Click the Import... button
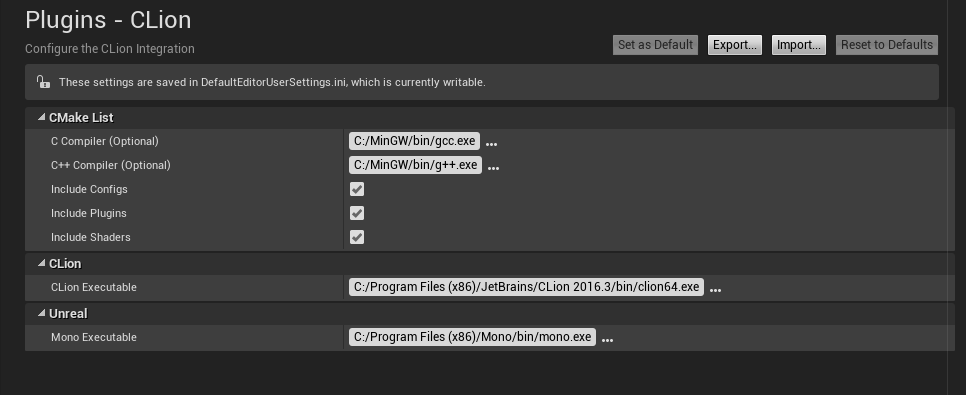 [x=798, y=45]
